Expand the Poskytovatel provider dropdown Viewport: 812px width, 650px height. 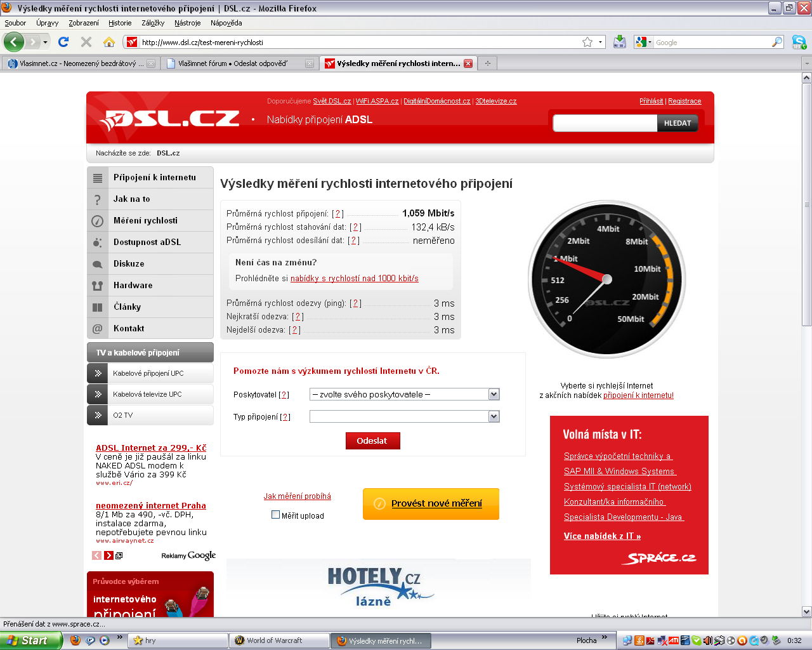tap(494, 394)
